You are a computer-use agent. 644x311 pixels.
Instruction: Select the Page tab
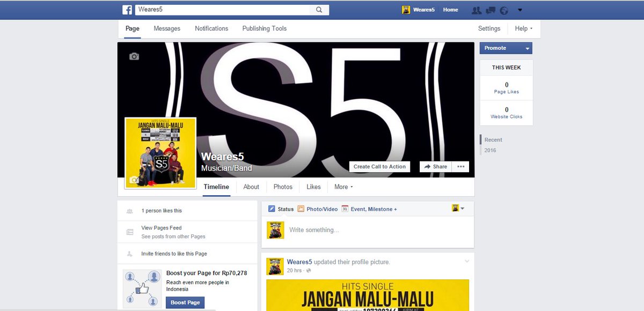click(132, 28)
